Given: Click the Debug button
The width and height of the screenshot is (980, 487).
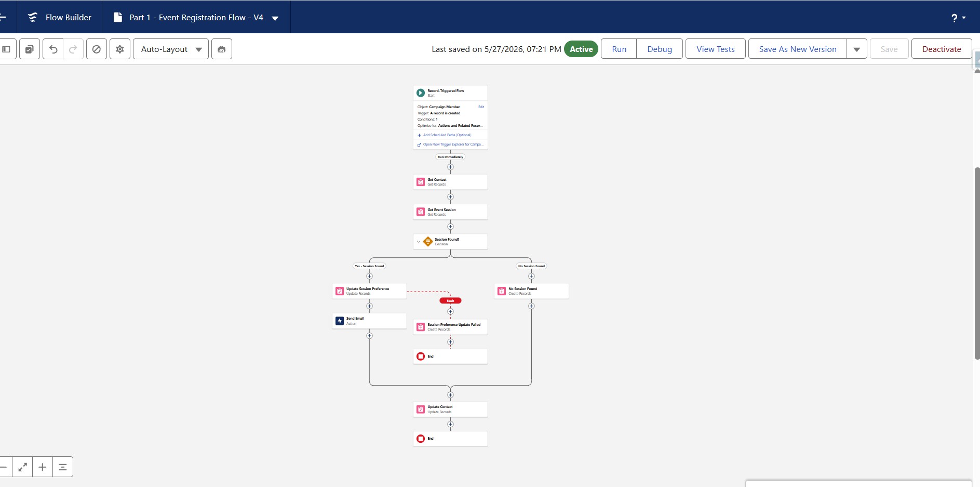Looking at the screenshot, I should pyautogui.click(x=660, y=49).
